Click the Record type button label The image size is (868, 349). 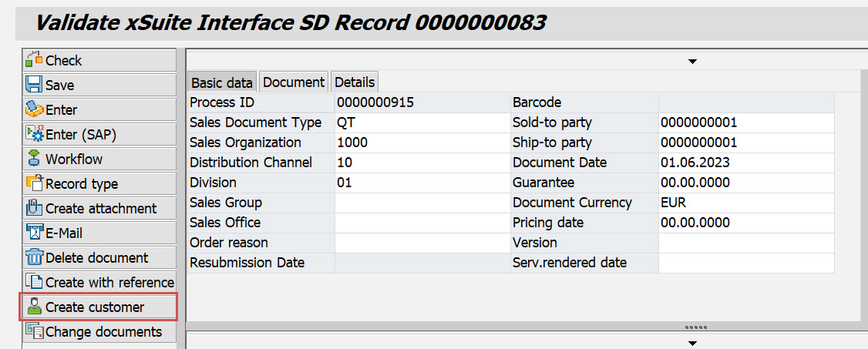click(x=82, y=184)
